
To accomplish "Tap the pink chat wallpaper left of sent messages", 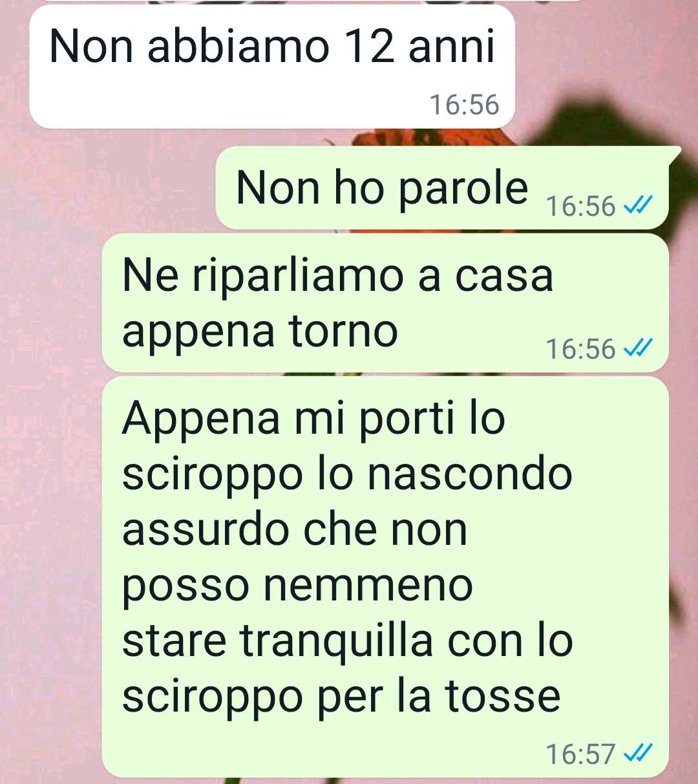I will [x=52, y=452].
